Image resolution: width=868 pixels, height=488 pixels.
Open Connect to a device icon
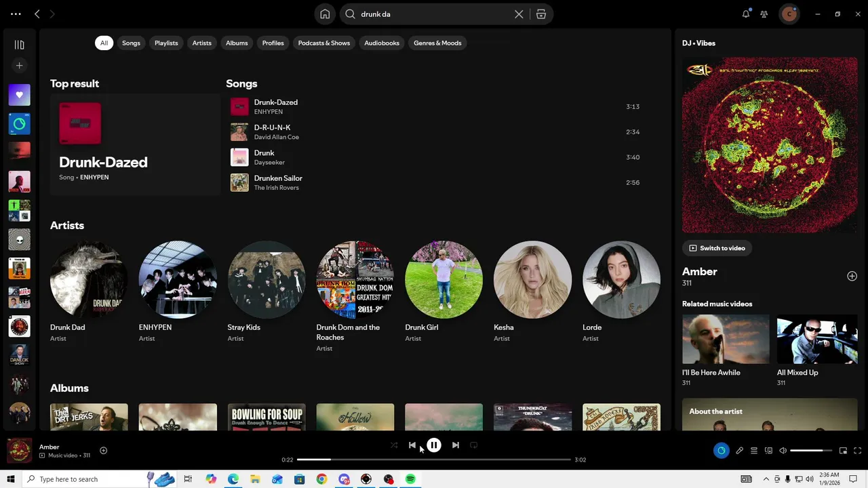click(768, 451)
